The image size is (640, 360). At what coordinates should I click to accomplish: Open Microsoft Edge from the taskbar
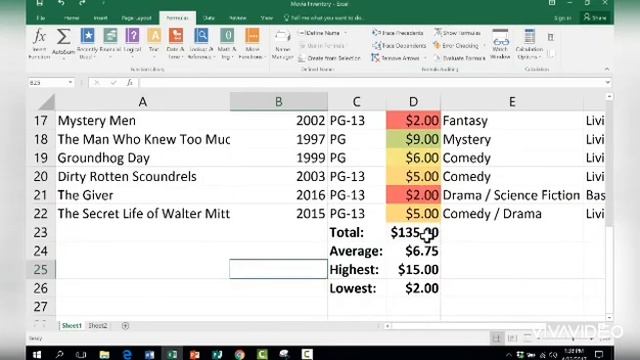click(x=127, y=354)
